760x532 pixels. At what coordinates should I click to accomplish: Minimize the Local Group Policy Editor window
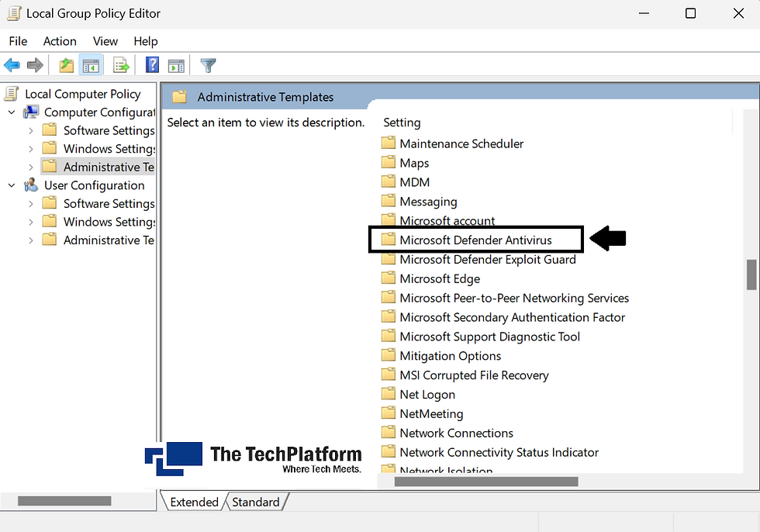point(644,13)
